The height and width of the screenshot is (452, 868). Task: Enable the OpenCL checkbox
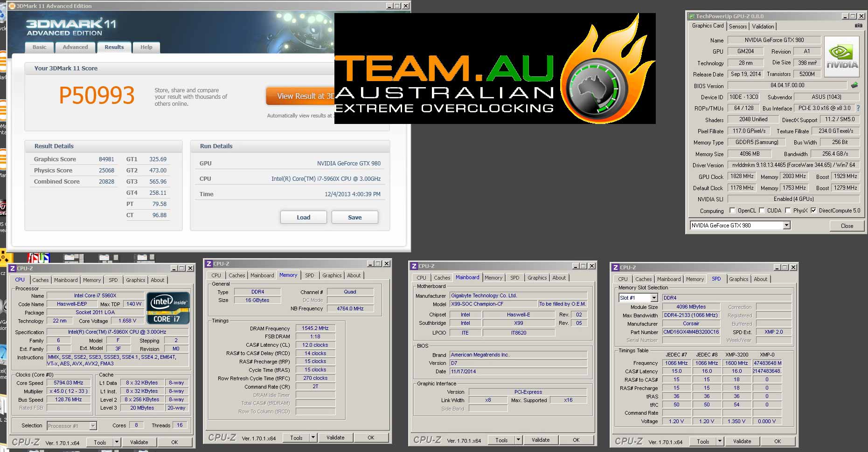732,211
